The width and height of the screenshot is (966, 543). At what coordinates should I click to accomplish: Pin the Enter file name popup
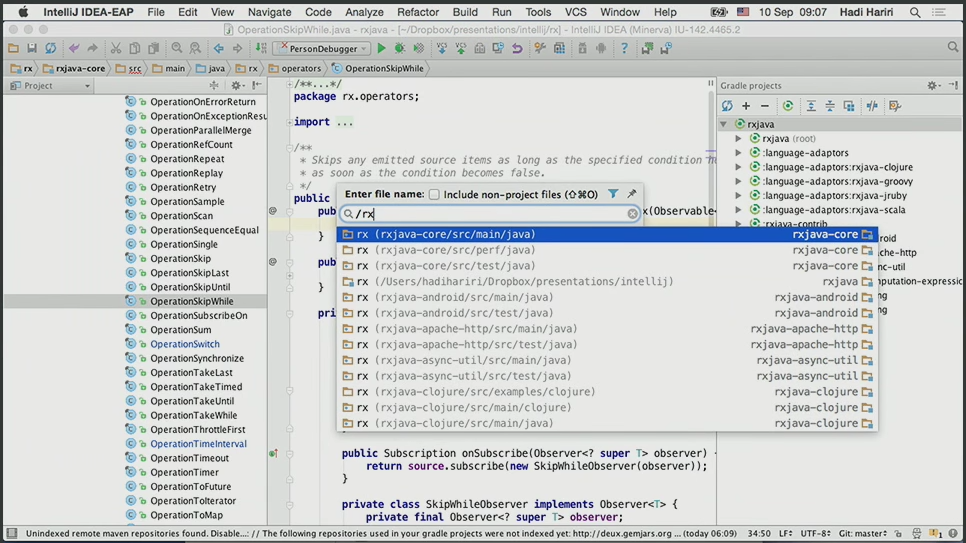[631, 194]
